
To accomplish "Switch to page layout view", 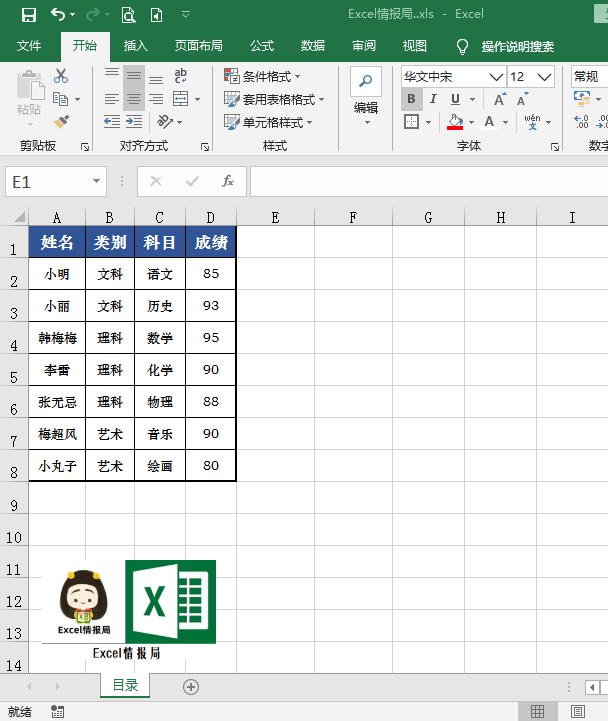I will click(578, 711).
